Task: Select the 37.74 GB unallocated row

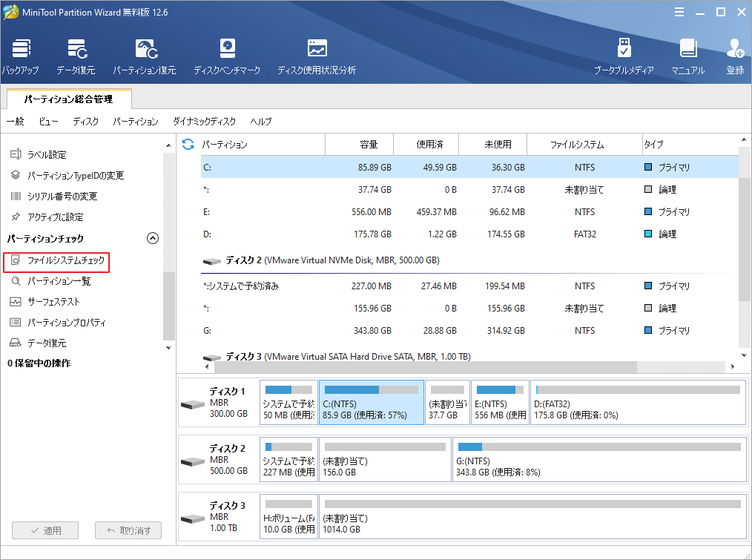Action: click(x=469, y=190)
